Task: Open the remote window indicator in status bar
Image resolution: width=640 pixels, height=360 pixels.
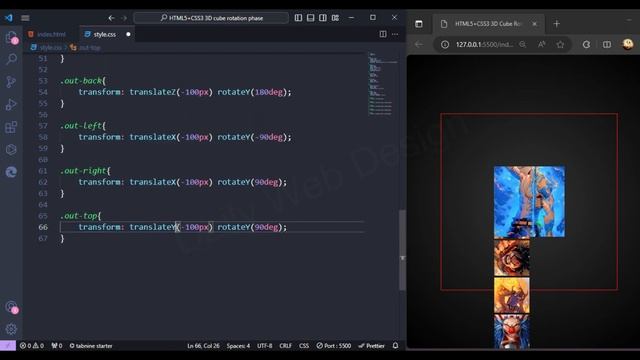Action: (8, 346)
